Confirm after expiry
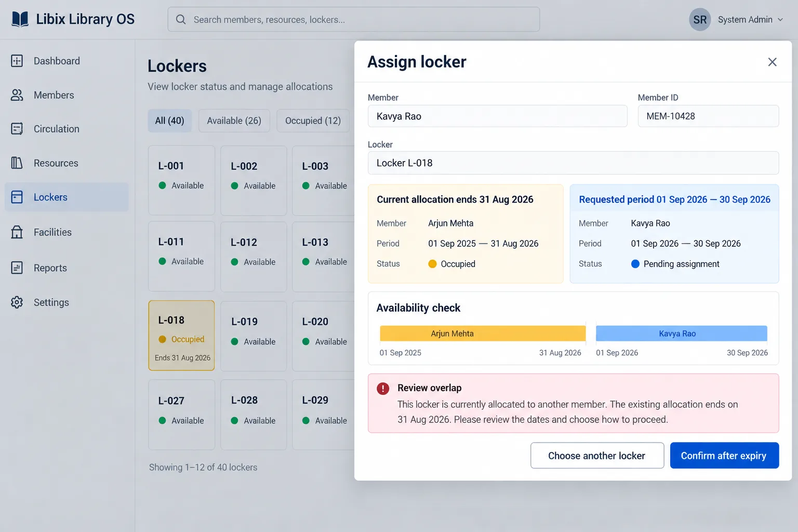This screenshot has width=798, height=532. (x=724, y=456)
